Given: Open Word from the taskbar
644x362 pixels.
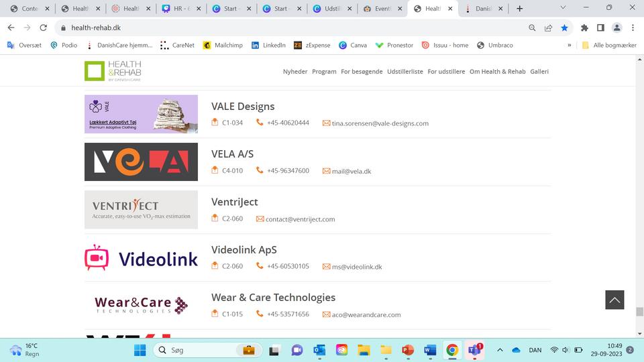Looking at the screenshot, I should [x=430, y=350].
